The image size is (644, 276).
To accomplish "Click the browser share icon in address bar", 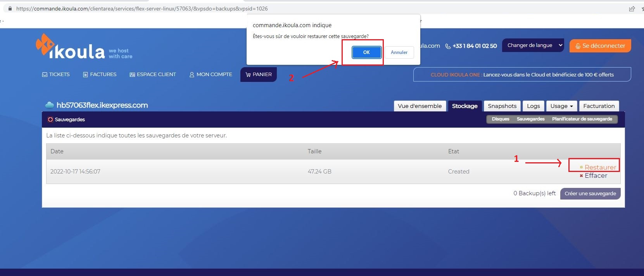I will 632,9.
